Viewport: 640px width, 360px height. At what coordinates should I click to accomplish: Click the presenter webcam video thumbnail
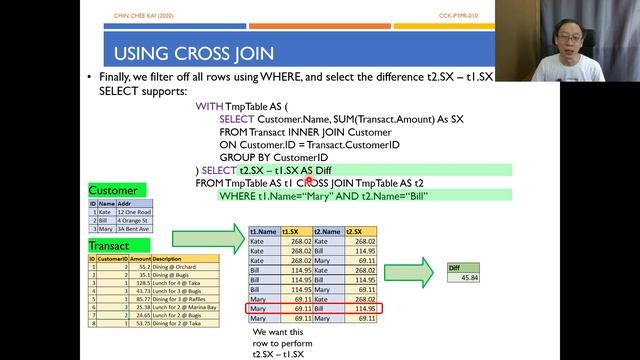[567, 40]
